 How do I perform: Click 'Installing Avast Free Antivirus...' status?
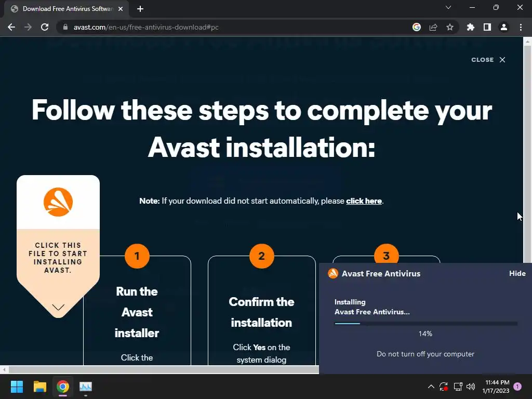click(x=372, y=307)
